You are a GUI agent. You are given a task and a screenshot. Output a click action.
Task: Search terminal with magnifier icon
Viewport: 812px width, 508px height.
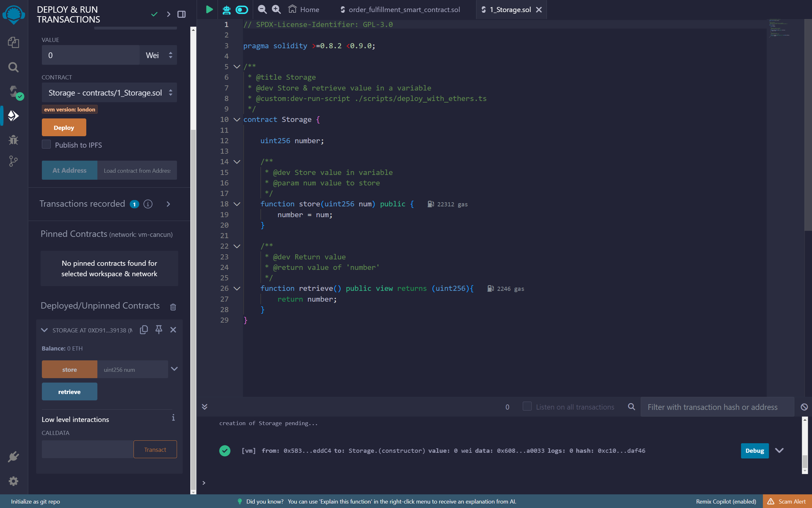[632, 407]
